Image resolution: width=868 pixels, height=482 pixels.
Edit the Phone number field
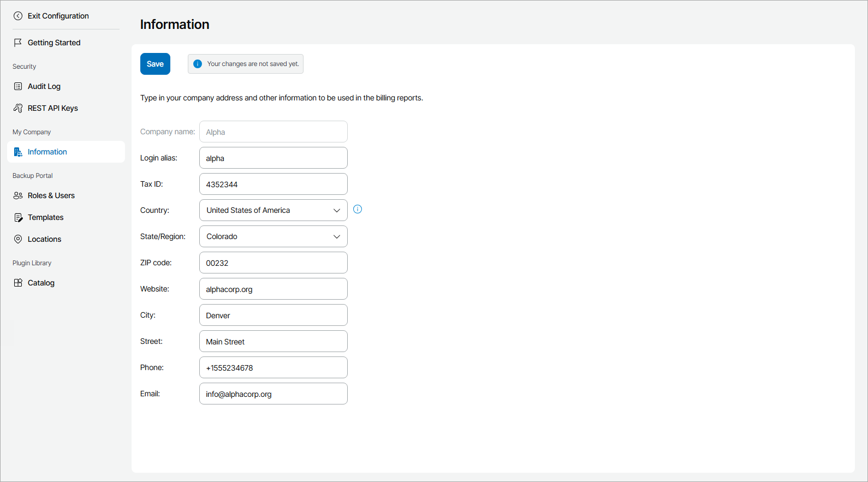coord(273,367)
